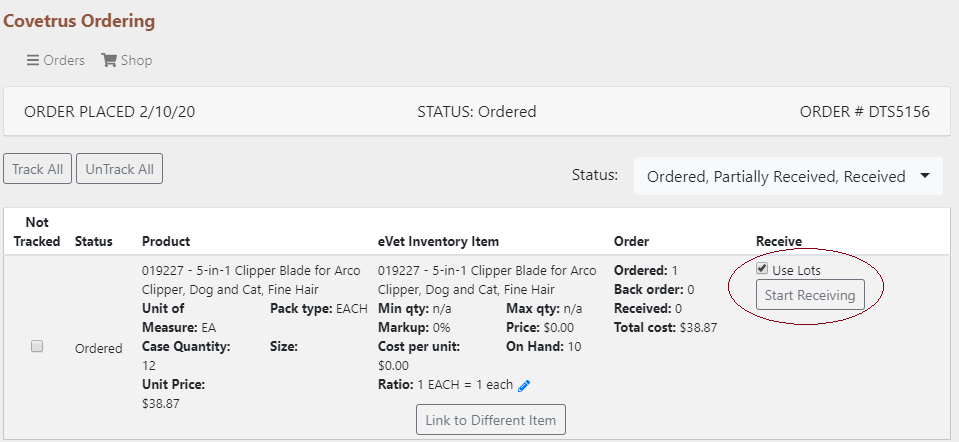Click the Shop cart icon
The width and height of the screenshot is (959, 442).
(x=109, y=60)
